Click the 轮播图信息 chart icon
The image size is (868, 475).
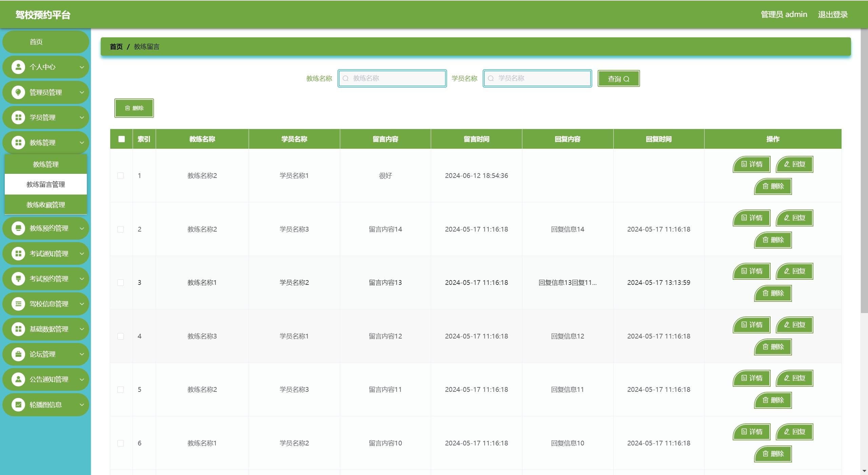click(x=18, y=404)
